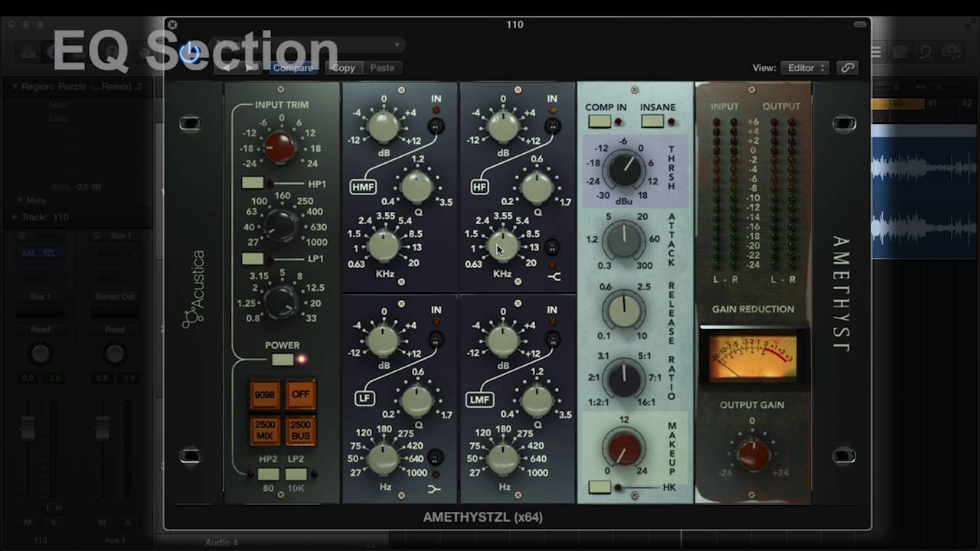Click the link chain icon
The image size is (980, 551).
tap(848, 68)
